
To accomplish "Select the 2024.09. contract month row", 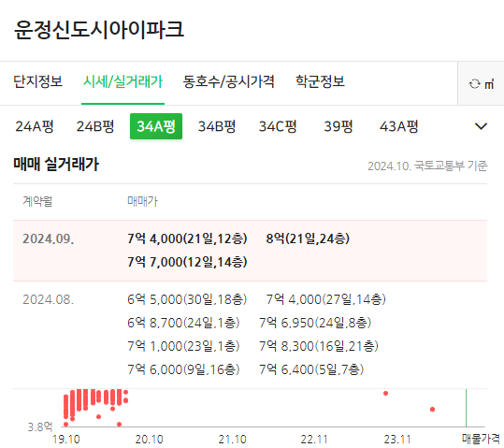I will point(250,251).
